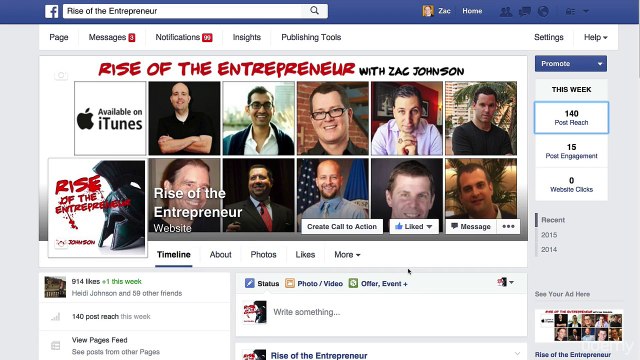Open the post-as identity selector dropdown

click(x=505, y=282)
